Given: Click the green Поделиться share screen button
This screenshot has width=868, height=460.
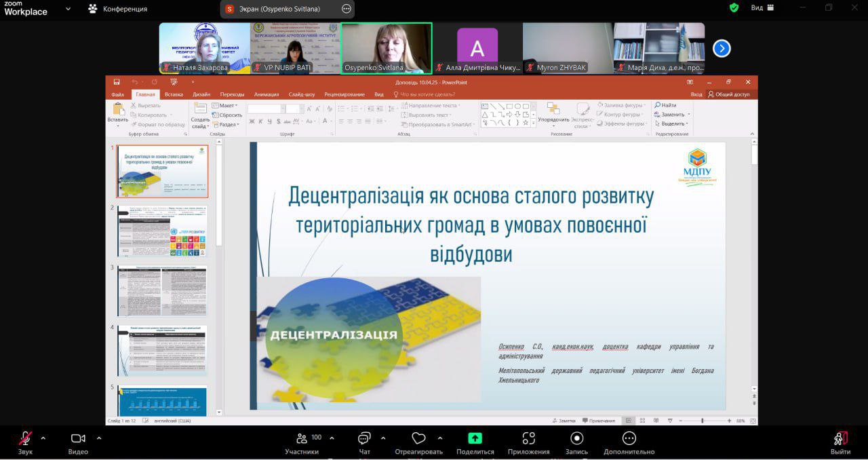Looking at the screenshot, I should [475, 439].
